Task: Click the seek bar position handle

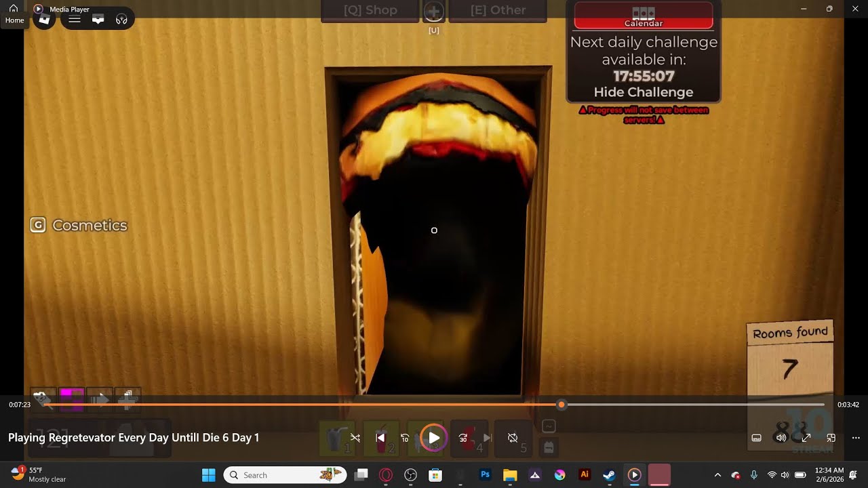Action: pos(561,405)
